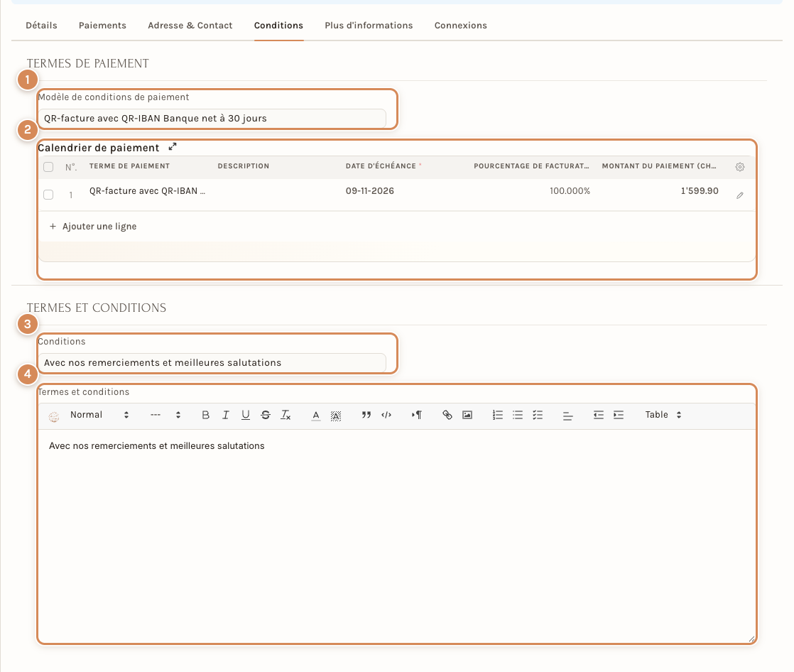Image resolution: width=794 pixels, height=672 pixels.
Task: Click the round editor logo icon
Action: click(x=54, y=417)
